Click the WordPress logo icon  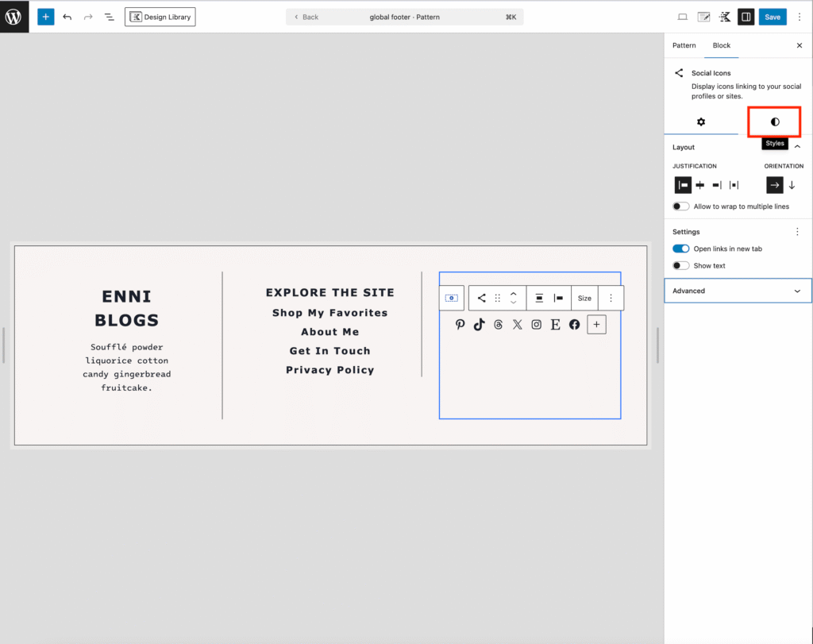pyautogui.click(x=14, y=17)
